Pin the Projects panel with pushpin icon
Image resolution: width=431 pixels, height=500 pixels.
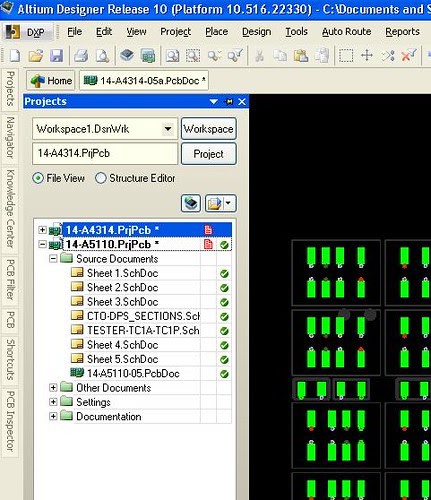pos(229,102)
